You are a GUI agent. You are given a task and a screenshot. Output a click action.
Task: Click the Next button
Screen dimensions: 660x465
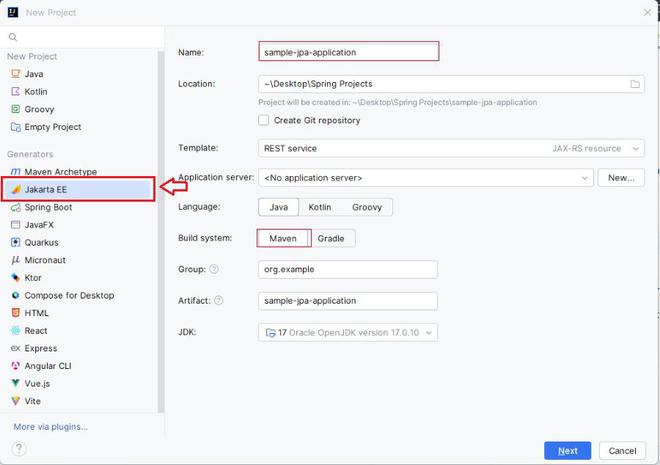pos(567,451)
